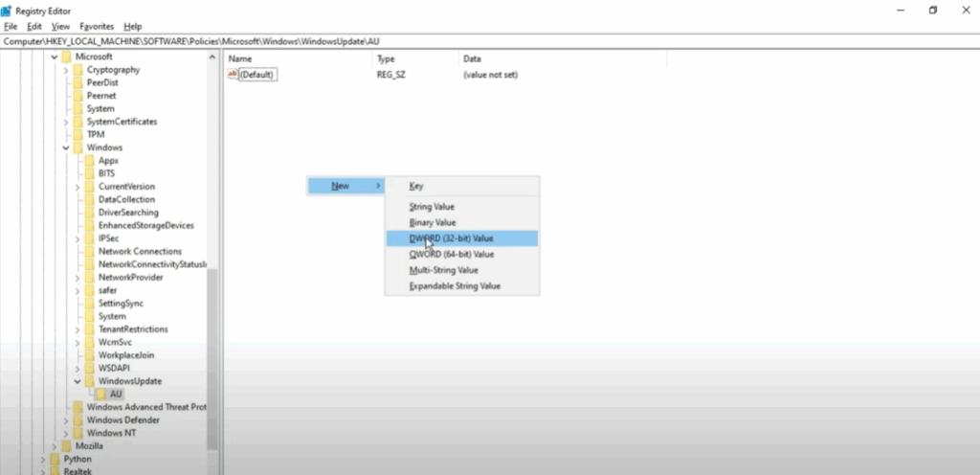The image size is (980, 475).
Task: Select Key in the New submenu
Action: 462,186
